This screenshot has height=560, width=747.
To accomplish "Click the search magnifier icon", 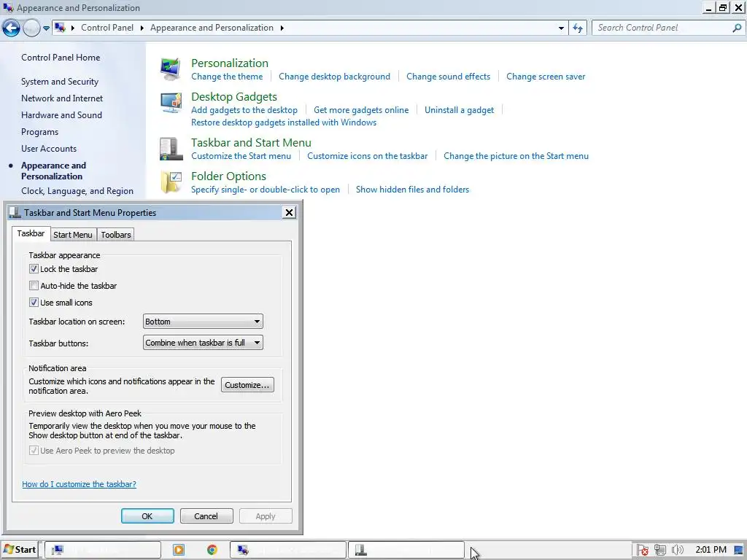I will click(737, 28).
